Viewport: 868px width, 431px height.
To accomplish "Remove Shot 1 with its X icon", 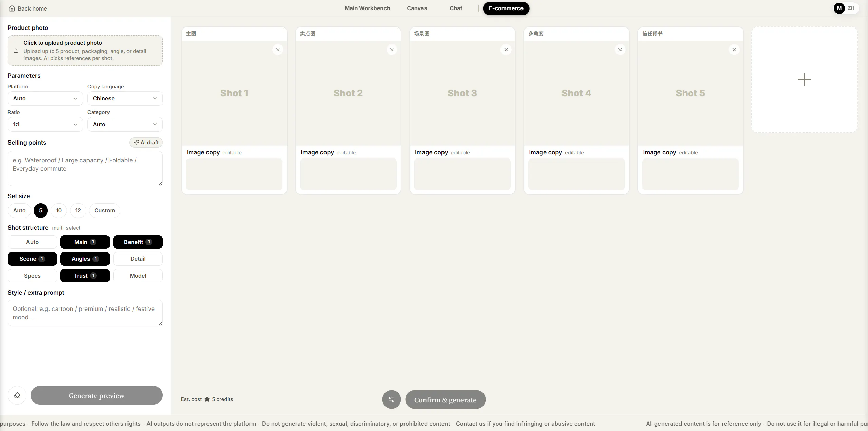I will click(278, 50).
